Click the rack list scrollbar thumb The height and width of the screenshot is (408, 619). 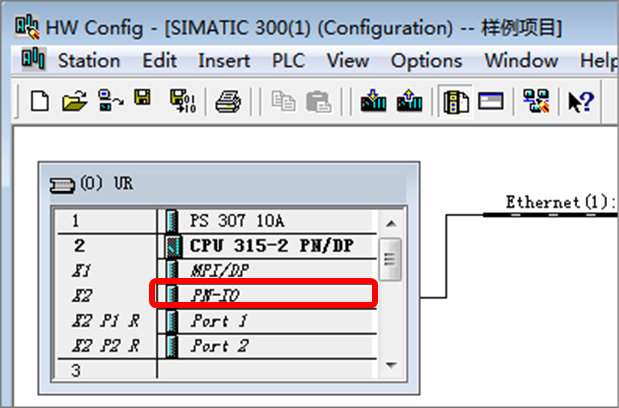390,260
